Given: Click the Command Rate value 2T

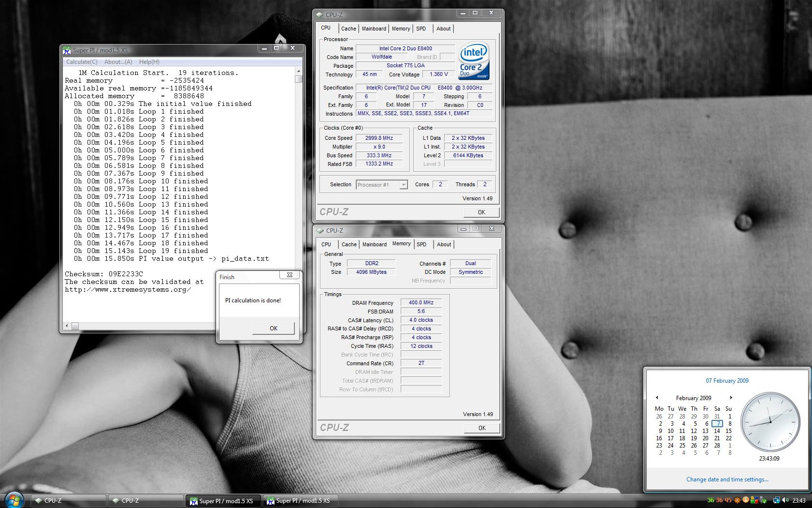Looking at the screenshot, I should (x=421, y=363).
